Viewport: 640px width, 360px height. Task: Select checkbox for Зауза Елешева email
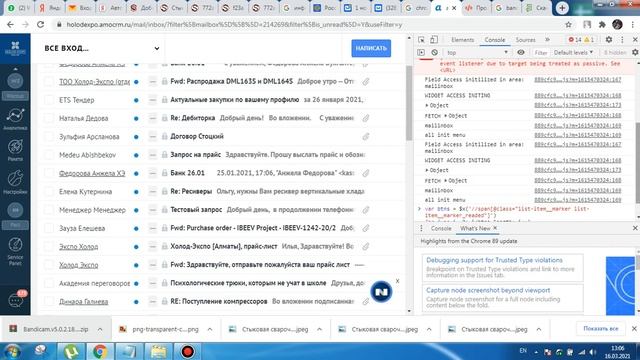49,228
